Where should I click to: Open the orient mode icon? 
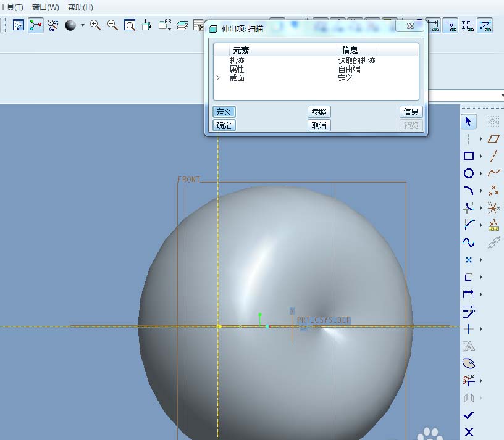pyautogui.click(x=53, y=25)
